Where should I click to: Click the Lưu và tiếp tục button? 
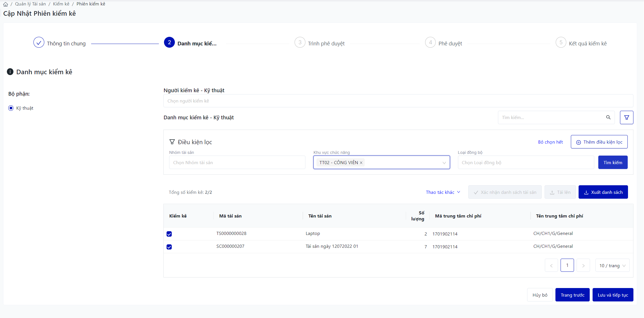613,295
